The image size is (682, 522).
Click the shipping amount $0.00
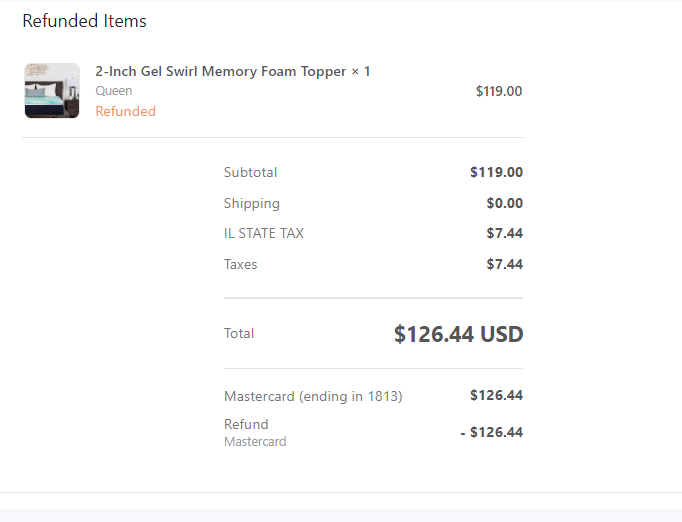click(x=505, y=203)
